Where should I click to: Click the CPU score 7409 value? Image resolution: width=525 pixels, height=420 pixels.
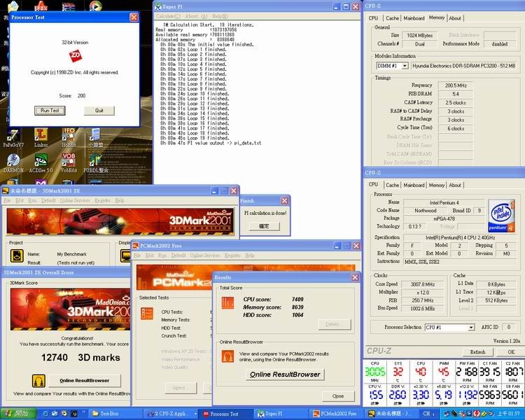click(297, 299)
